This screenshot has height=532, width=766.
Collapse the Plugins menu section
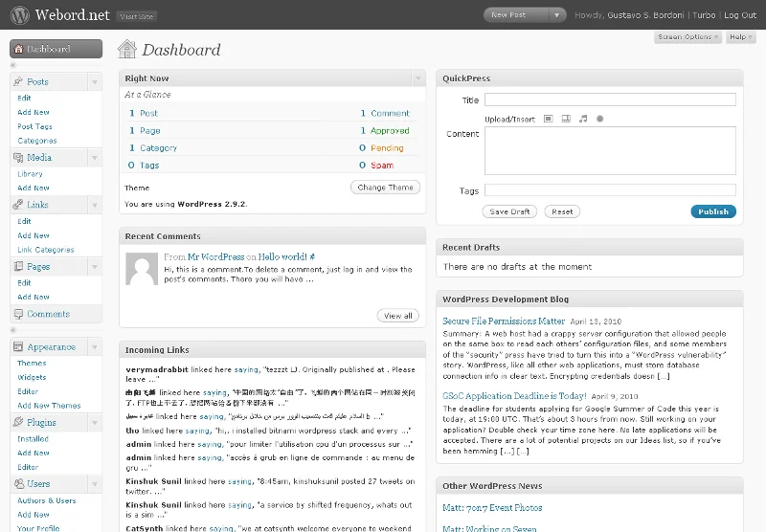pyautogui.click(x=95, y=423)
